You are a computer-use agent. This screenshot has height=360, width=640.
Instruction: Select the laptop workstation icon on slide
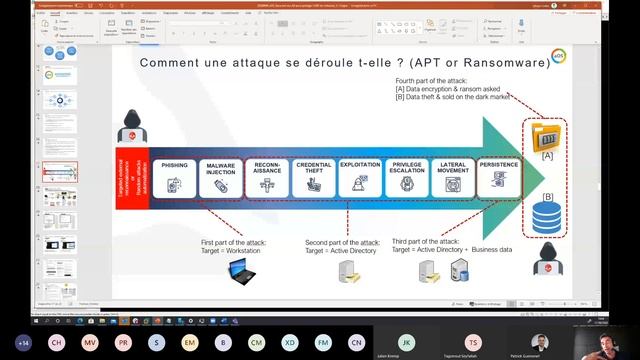pos(242,272)
